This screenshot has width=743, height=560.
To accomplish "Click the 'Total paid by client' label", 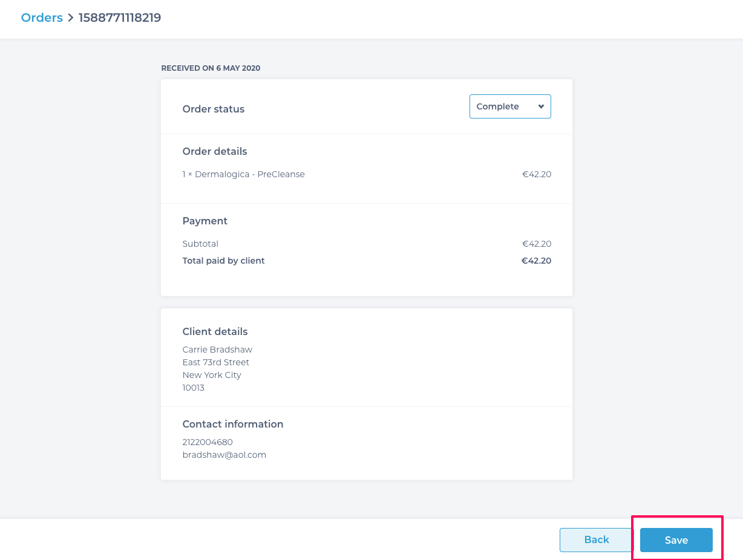I will (224, 261).
